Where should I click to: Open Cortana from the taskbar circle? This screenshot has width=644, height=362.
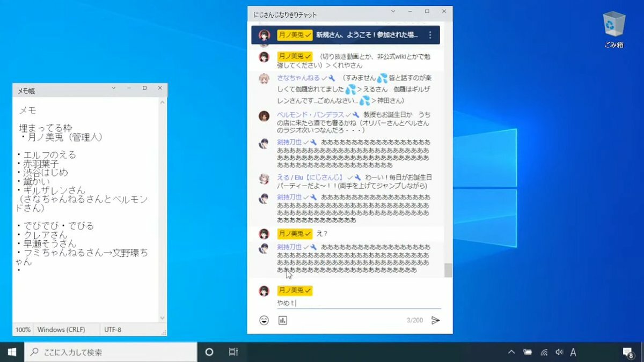tap(209, 352)
